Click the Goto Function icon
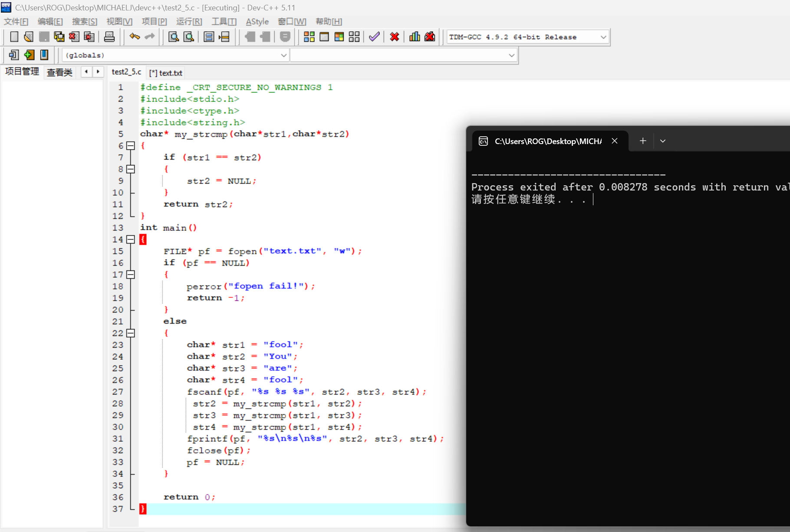This screenshot has height=532, width=790. [x=209, y=37]
